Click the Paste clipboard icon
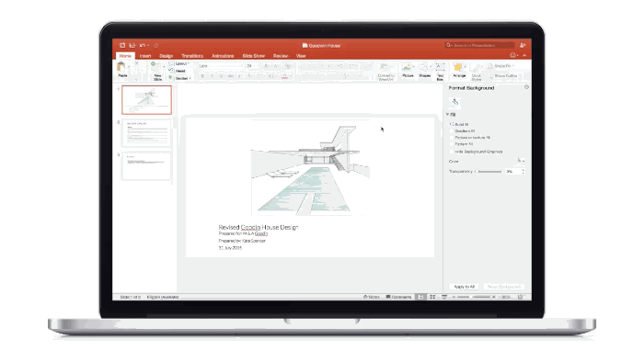 point(121,67)
